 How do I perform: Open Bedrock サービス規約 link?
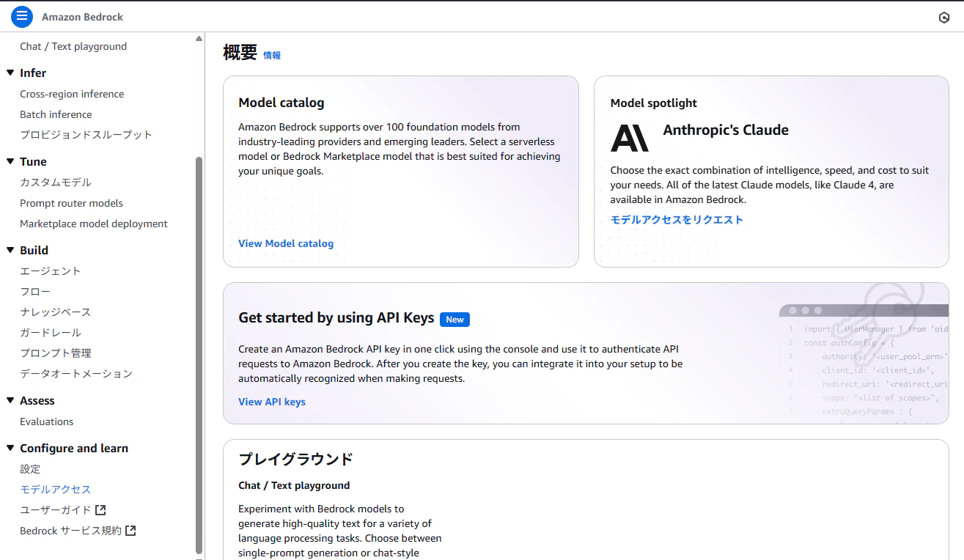[71, 530]
